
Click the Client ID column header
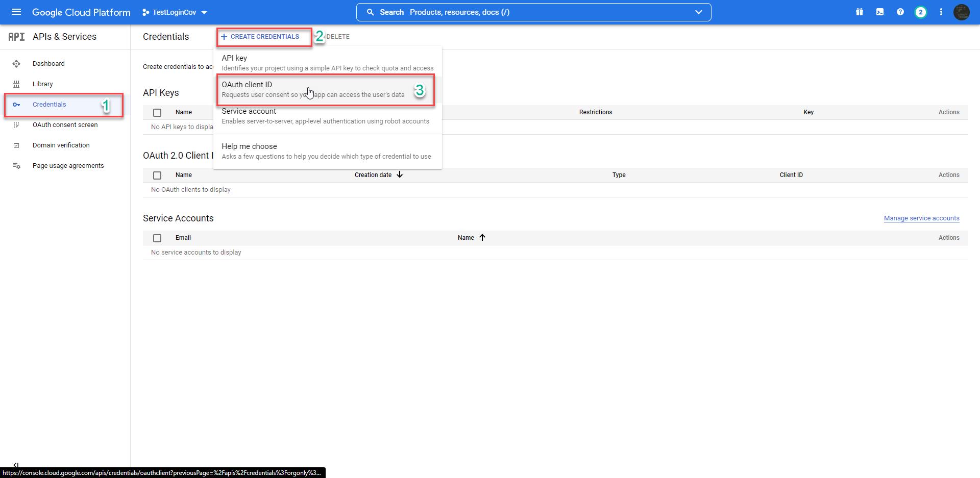[x=791, y=175]
